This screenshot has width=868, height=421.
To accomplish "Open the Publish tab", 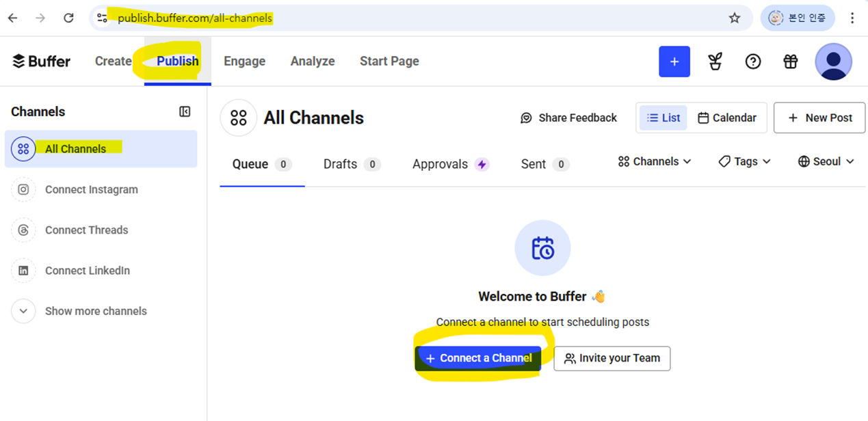I will coord(178,61).
